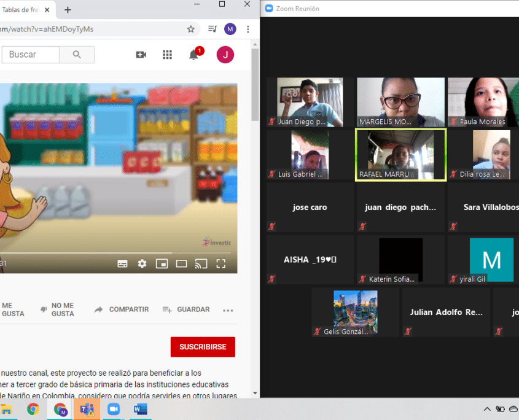
Task: Click the YouTube page vertical scrollbar
Action: (255, 85)
